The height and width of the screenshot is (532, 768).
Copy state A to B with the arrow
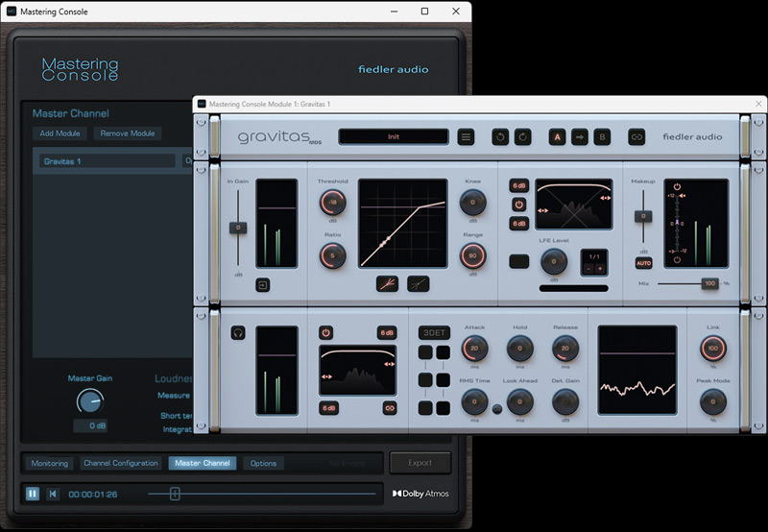tap(579, 137)
